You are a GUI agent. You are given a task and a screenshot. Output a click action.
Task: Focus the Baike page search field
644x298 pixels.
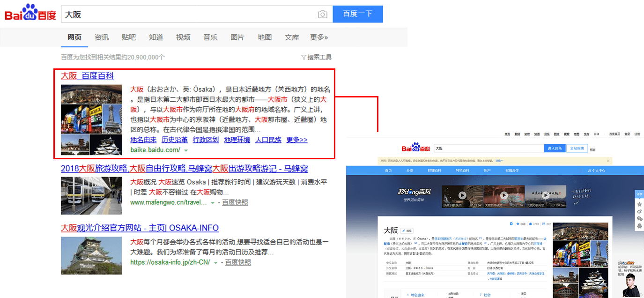coord(489,148)
